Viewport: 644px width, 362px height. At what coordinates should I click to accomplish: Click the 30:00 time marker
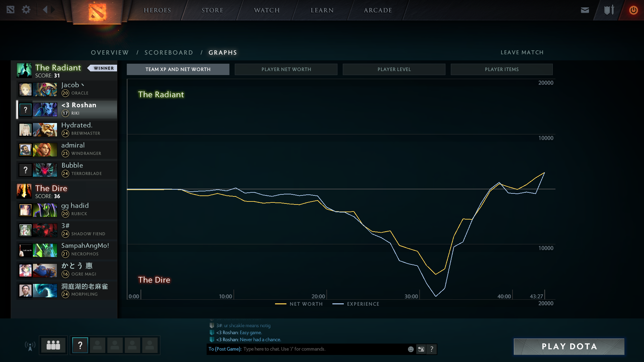(x=411, y=296)
